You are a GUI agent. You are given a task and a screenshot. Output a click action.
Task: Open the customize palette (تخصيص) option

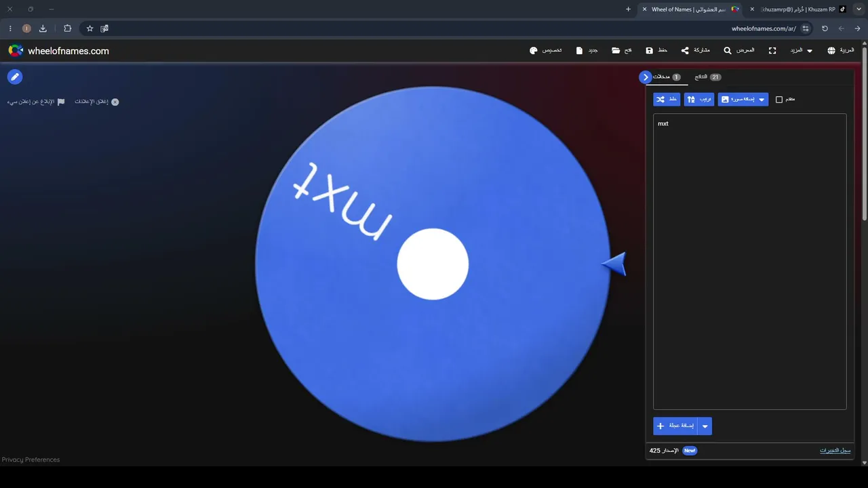545,51
